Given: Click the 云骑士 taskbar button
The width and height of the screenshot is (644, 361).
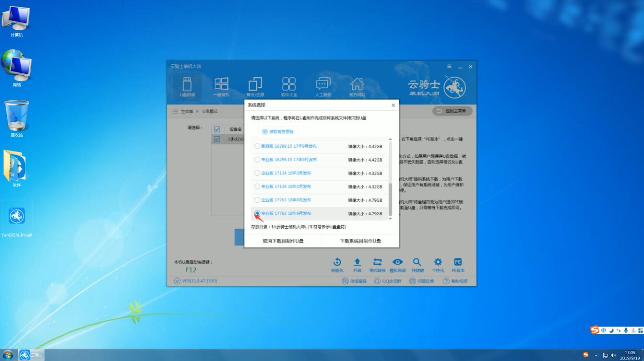Looking at the screenshot, I should click(31, 355).
